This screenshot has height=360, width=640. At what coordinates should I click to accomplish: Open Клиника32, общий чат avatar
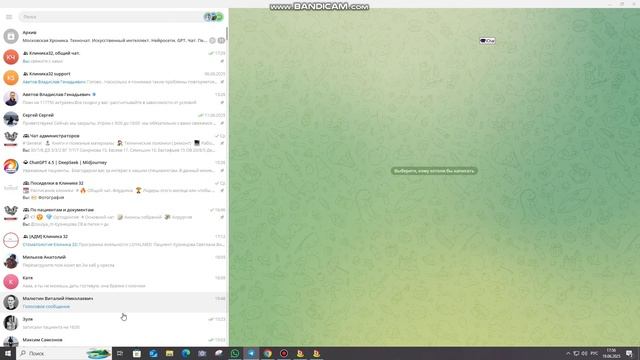[11, 57]
